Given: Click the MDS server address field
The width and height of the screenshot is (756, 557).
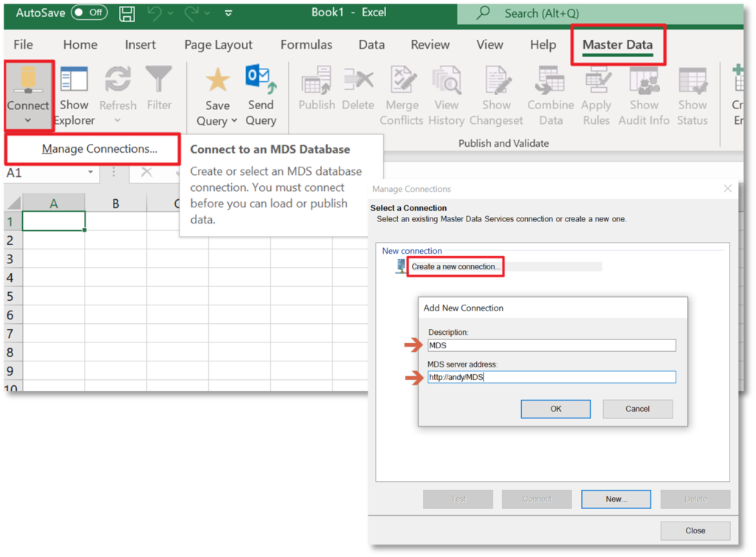Looking at the screenshot, I should [552, 377].
